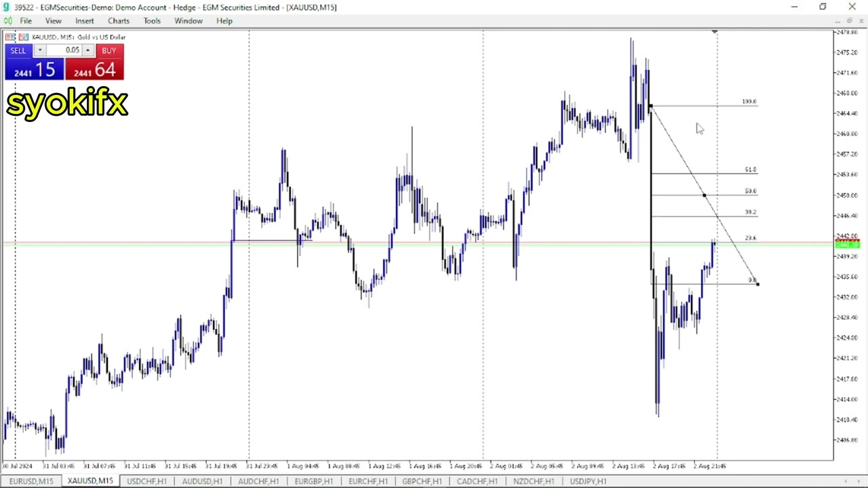Viewport: 868px width, 488px height.
Task: Click the one-click trading panel icon
Action: click(x=10, y=37)
